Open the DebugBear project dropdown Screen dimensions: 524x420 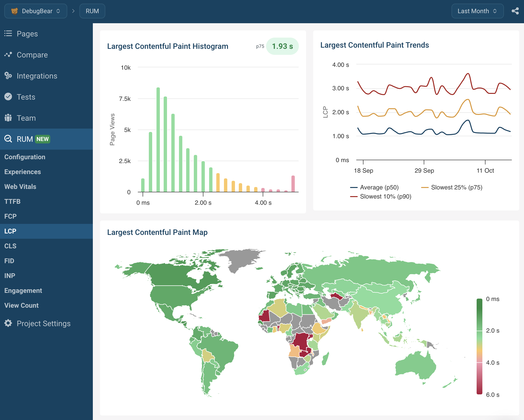point(36,11)
